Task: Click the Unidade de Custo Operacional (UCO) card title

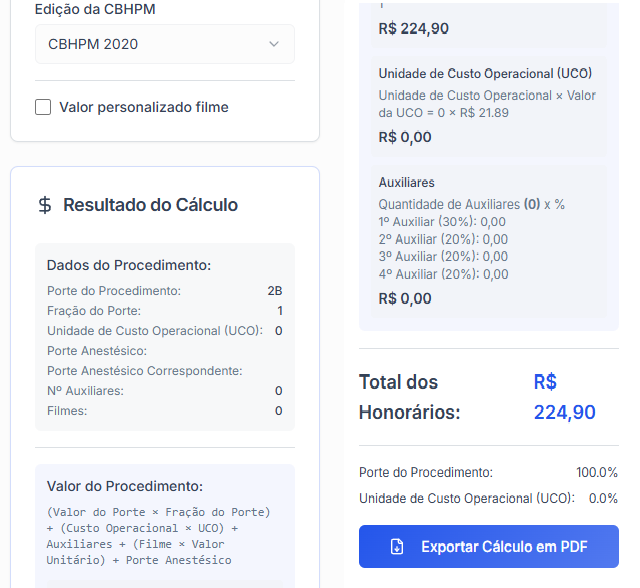Action: 485,73
